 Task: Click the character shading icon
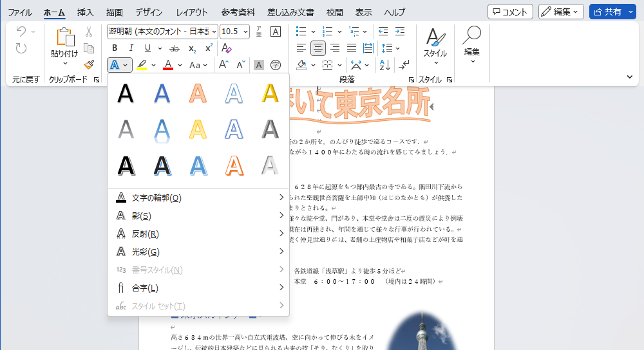pos(258,65)
